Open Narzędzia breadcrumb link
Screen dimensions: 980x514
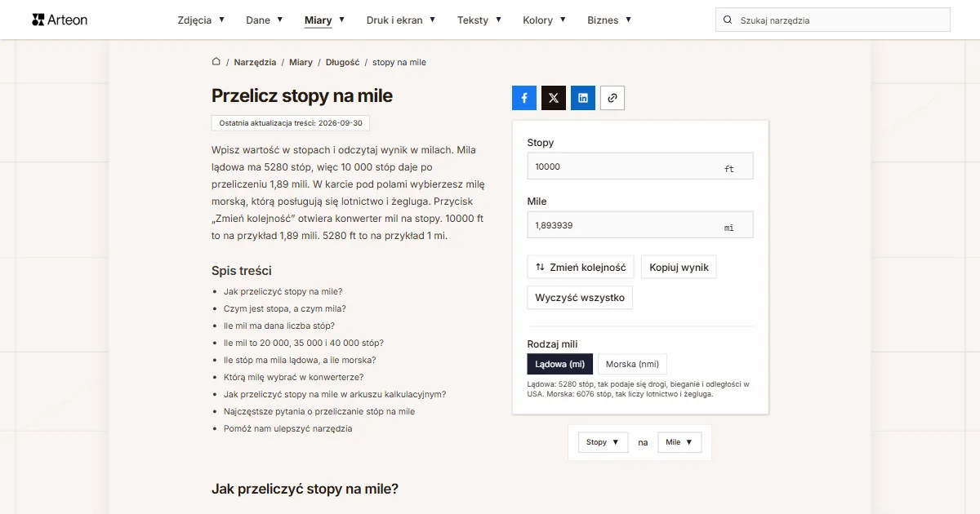point(255,62)
